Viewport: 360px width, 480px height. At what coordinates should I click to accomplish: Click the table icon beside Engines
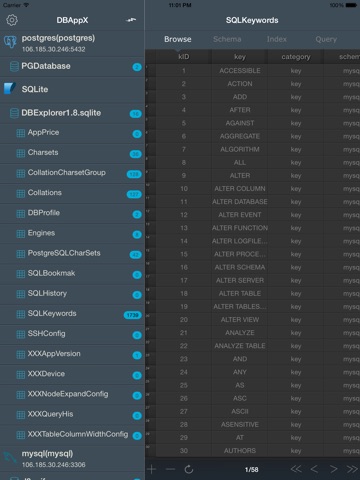pos(21,234)
